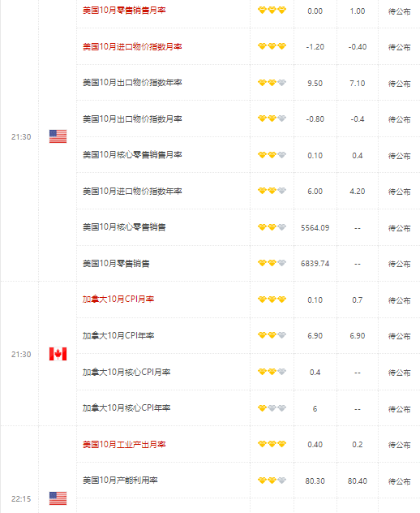Click 待公布 in the 美国10月零售销售 row
Screen dimensions: 420x513
pyautogui.click(x=399, y=264)
